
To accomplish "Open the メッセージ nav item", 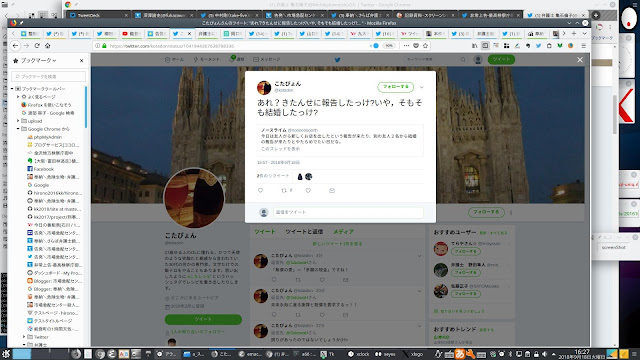I will click(x=267, y=60).
